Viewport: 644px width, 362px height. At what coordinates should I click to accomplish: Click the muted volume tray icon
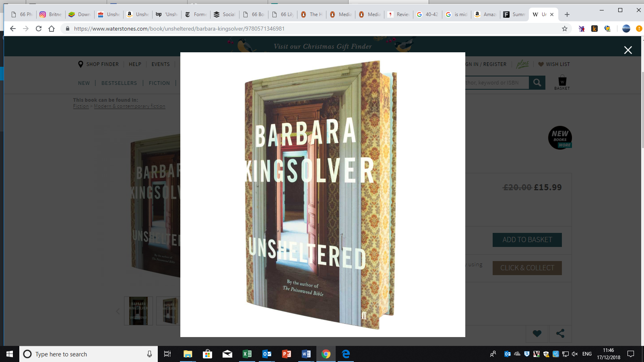[x=575, y=354]
